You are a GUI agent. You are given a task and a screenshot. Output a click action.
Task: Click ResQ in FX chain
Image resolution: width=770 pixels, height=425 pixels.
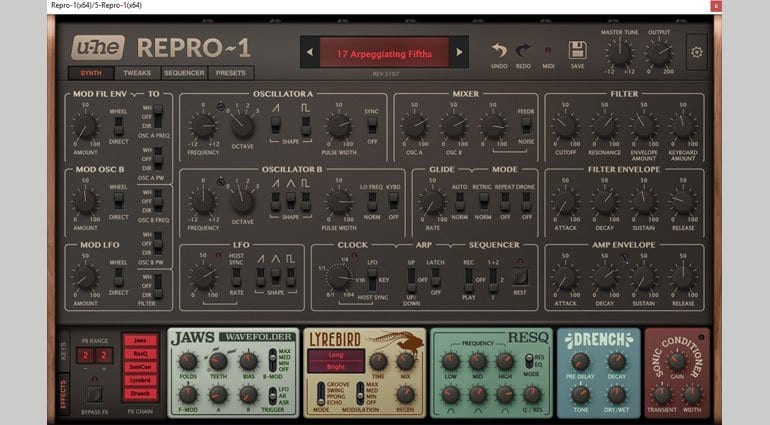pyautogui.click(x=140, y=354)
